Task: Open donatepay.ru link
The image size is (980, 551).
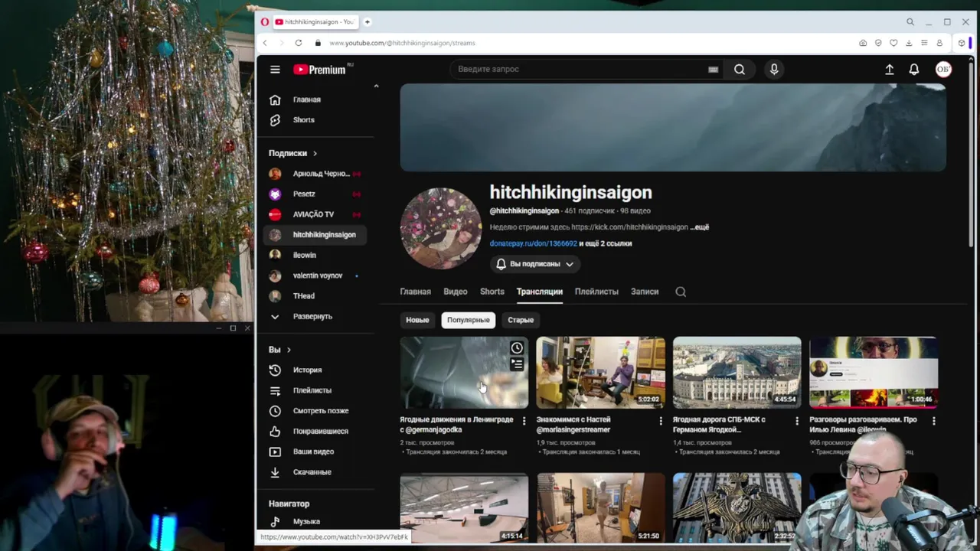Action: coord(534,243)
